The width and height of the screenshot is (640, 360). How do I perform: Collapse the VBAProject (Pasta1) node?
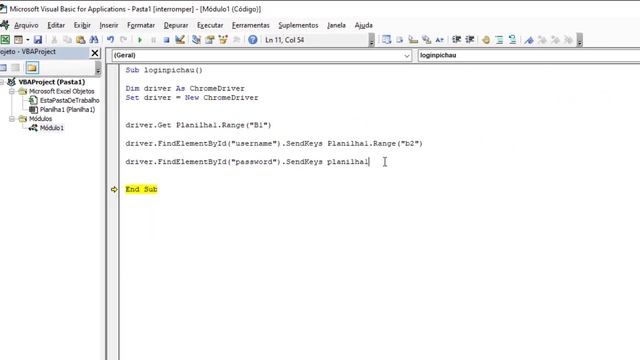tap(2, 82)
